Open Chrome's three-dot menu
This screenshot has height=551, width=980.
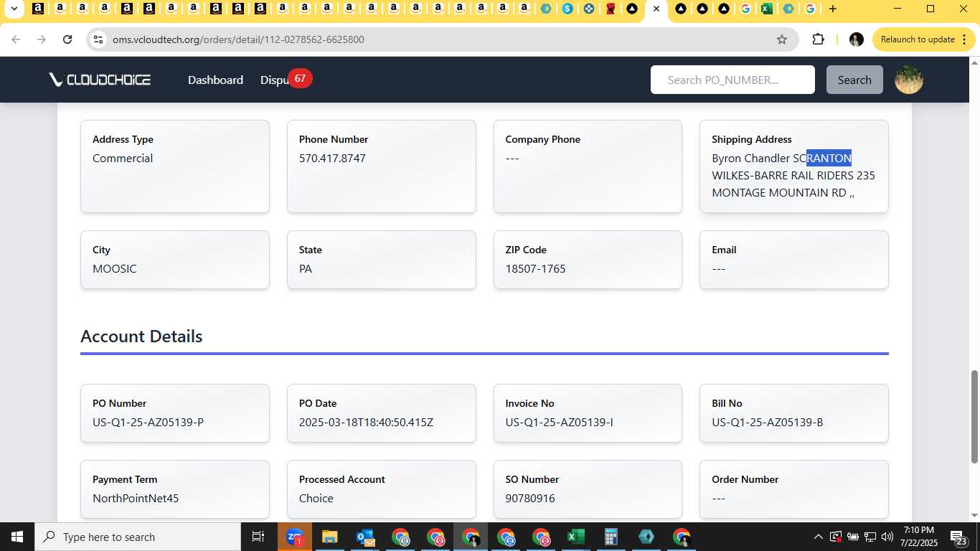tap(966, 39)
